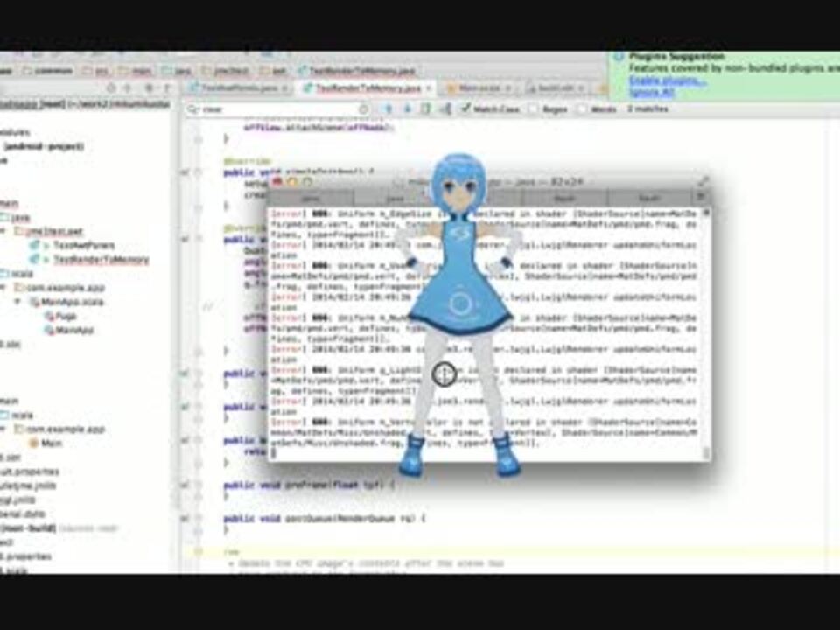The width and height of the screenshot is (840, 630).
Task: Go to next match with down arrow
Action: click(407, 109)
